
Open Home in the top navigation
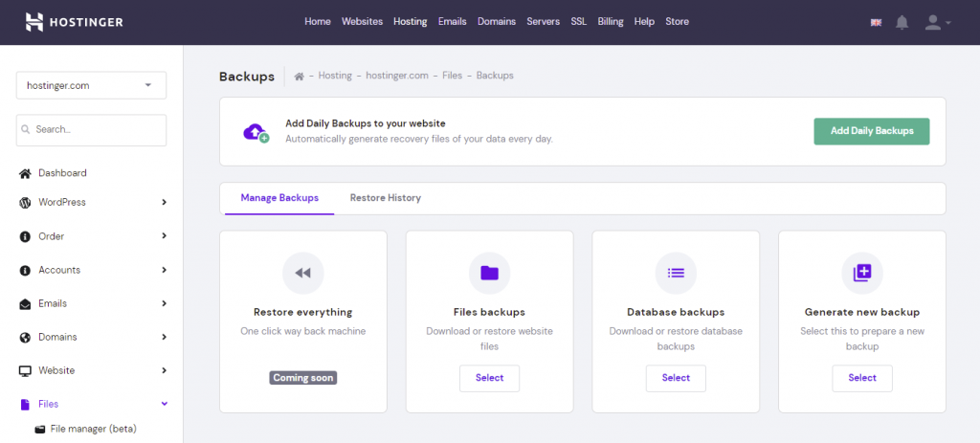click(318, 22)
